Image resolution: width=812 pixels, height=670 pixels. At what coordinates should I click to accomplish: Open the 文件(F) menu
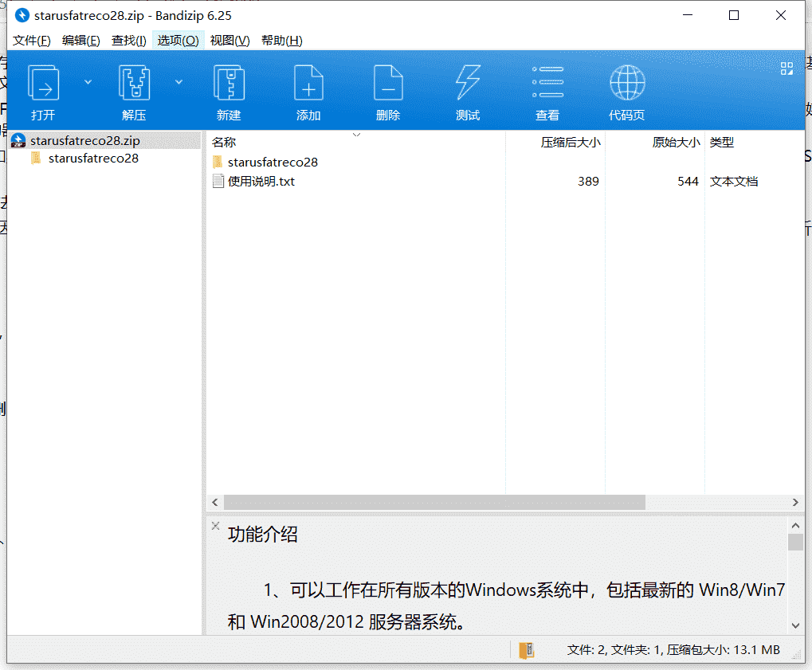pyautogui.click(x=32, y=41)
